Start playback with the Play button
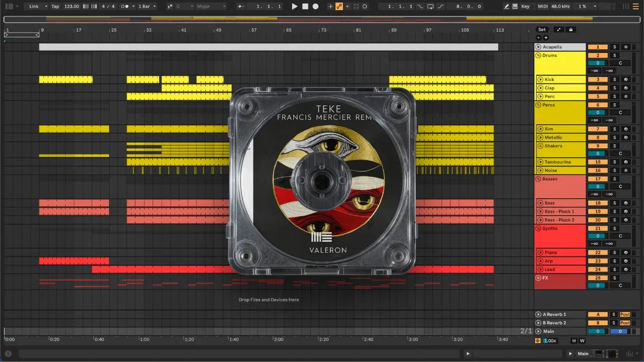The width and height of the screenshot is (644, 362). click(x=295, y=7)
